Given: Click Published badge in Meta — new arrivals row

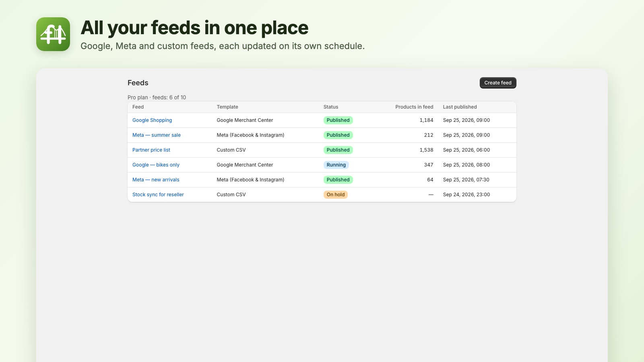Looking at the screenshot, I should pos(338,180).
